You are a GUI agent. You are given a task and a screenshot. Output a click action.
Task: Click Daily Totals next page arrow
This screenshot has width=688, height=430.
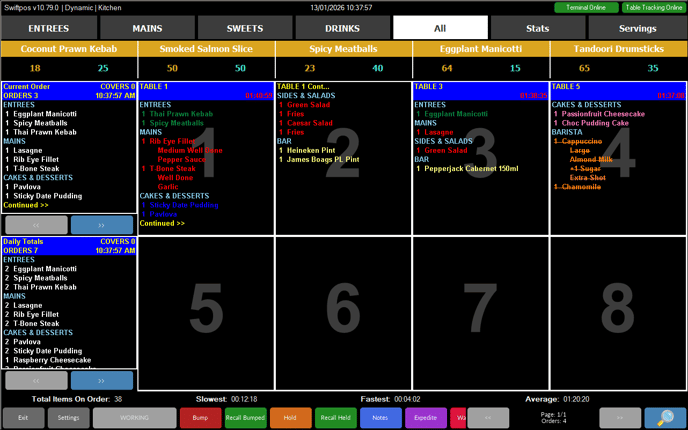(101, 380)
